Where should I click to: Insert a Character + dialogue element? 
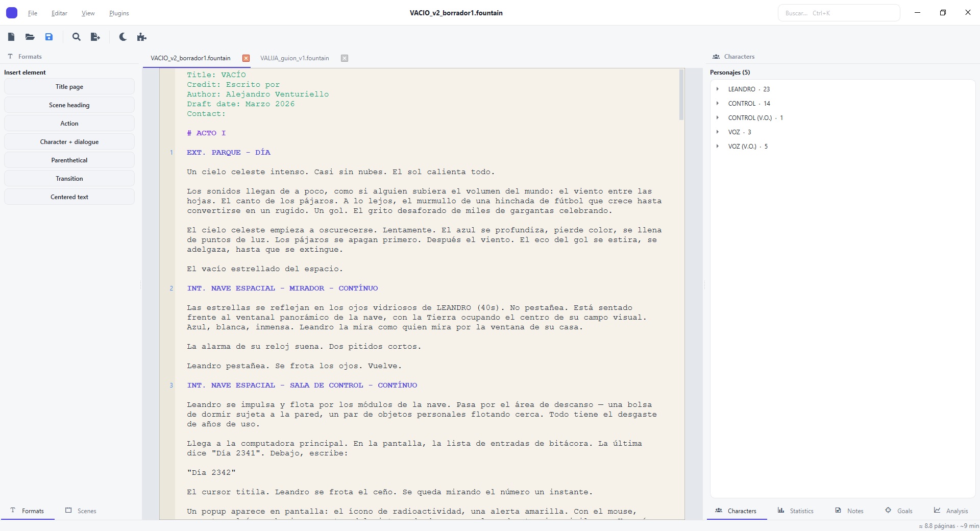click(x=69, y=142)
